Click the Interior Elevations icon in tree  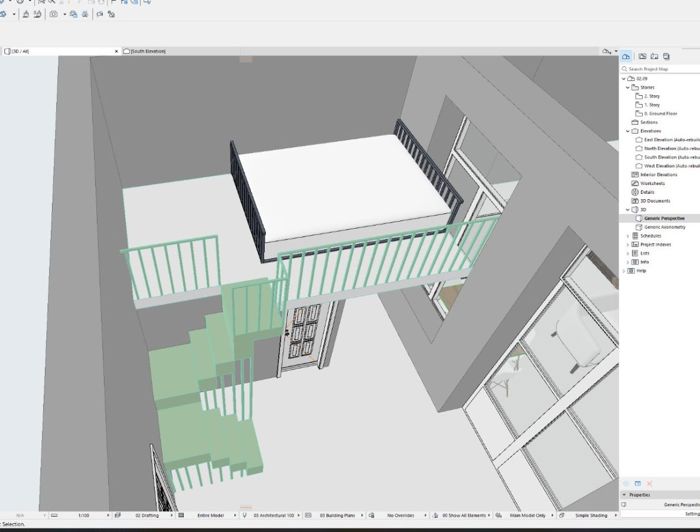click(635, 175)
